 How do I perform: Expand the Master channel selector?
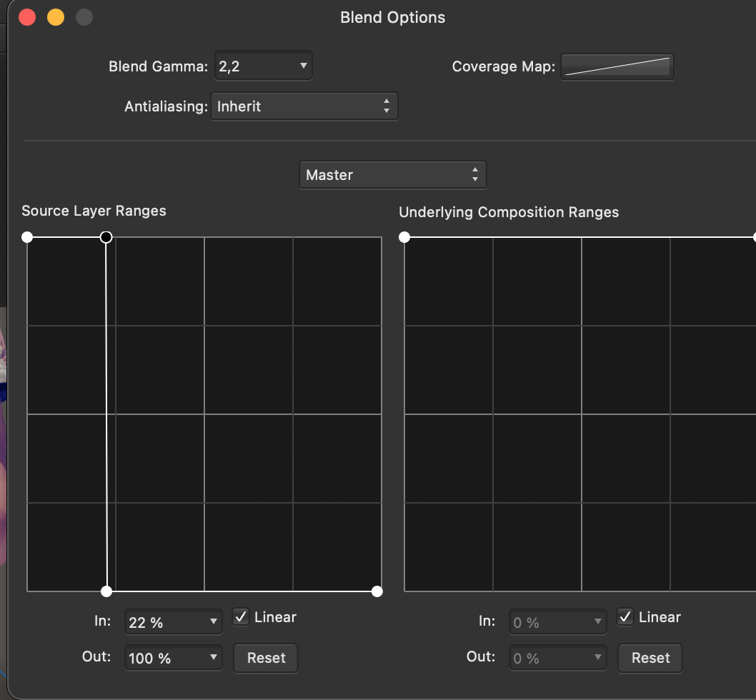click(392, 174)
